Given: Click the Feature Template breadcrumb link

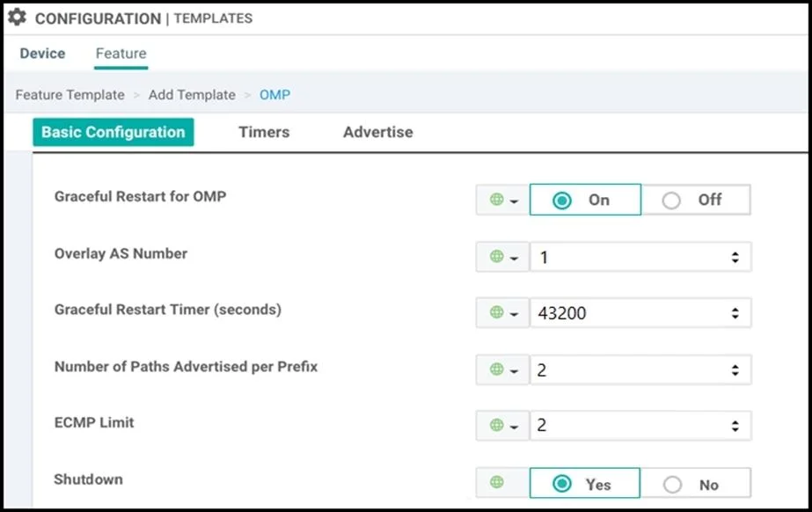Looking at the screenshot, I should click(x=69, y=95).
